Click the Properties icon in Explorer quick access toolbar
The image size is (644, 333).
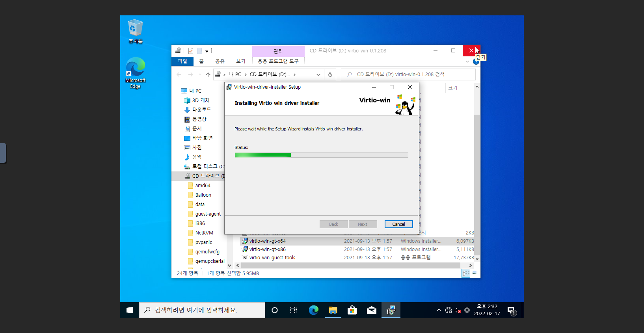click(x=191, y=50)
